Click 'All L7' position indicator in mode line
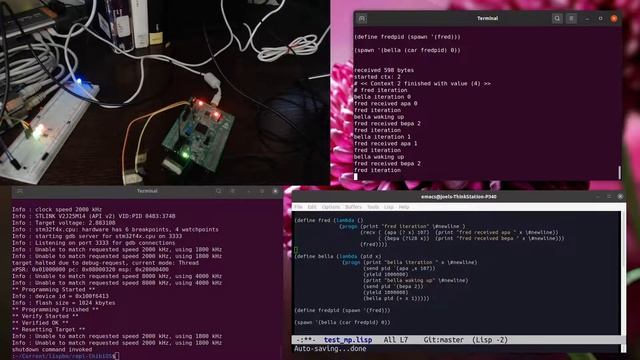 (x=396, y=340)
